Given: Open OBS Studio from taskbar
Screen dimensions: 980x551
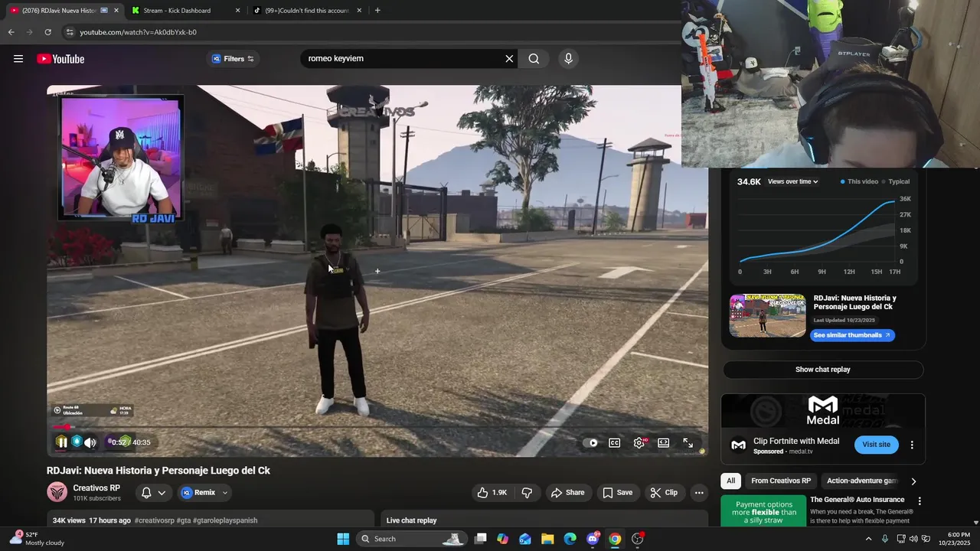Looking at the screenshot, I should pos(637,539).
